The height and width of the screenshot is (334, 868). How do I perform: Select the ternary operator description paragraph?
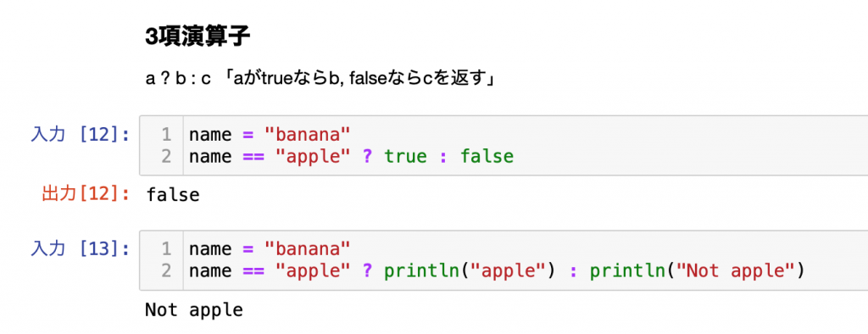pos(320,79)
